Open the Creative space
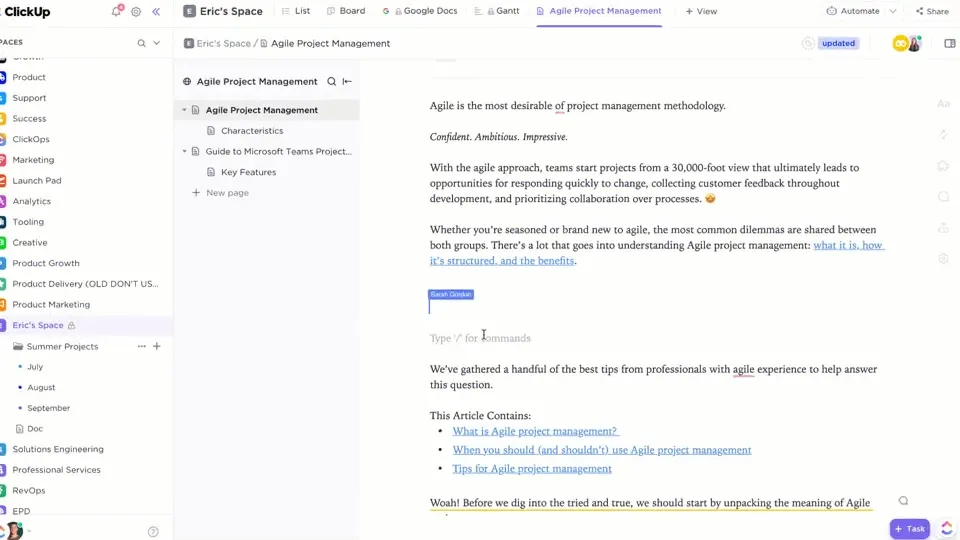Screen dimensions: 960x540 click(x=29, y=242)
